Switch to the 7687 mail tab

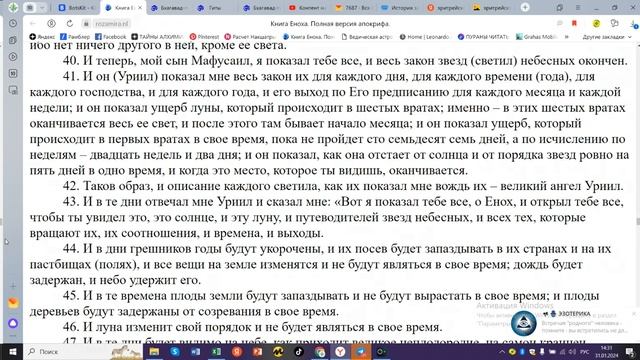[354, 7]
